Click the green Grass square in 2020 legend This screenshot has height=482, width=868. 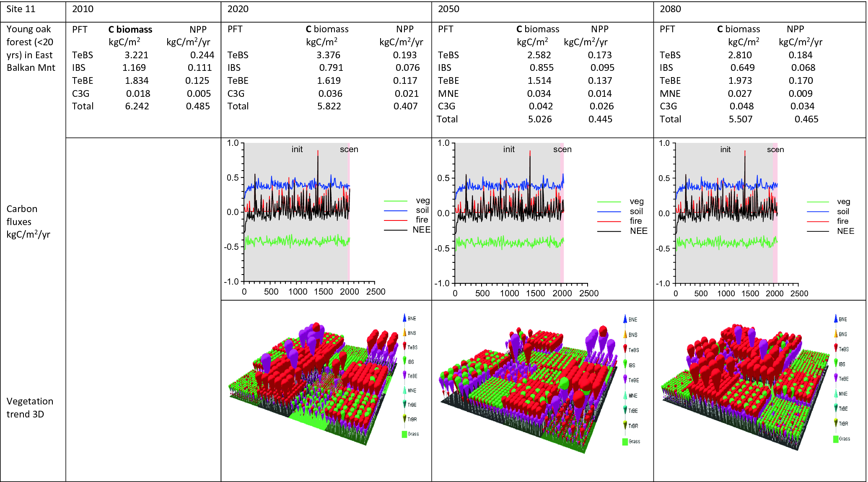click(404, 434)
